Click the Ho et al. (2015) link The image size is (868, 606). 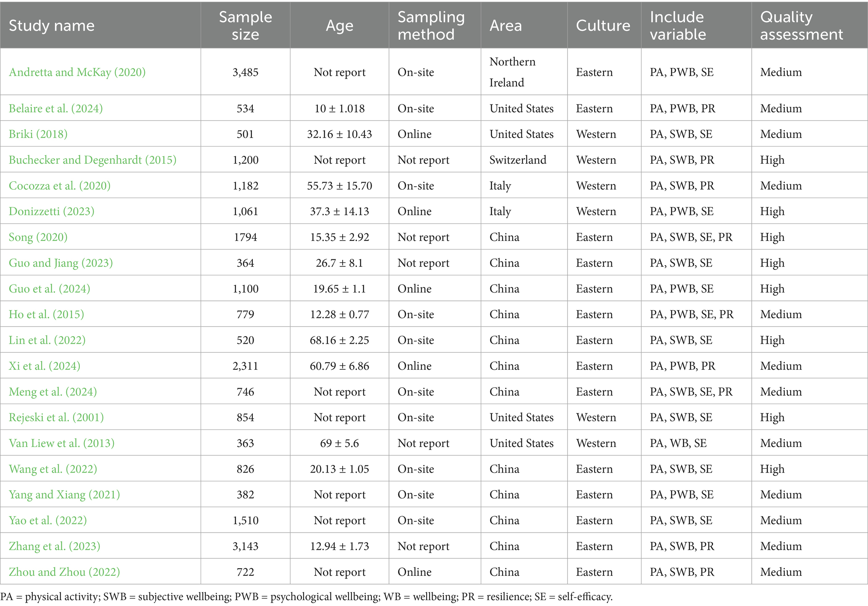pos(47,314)
